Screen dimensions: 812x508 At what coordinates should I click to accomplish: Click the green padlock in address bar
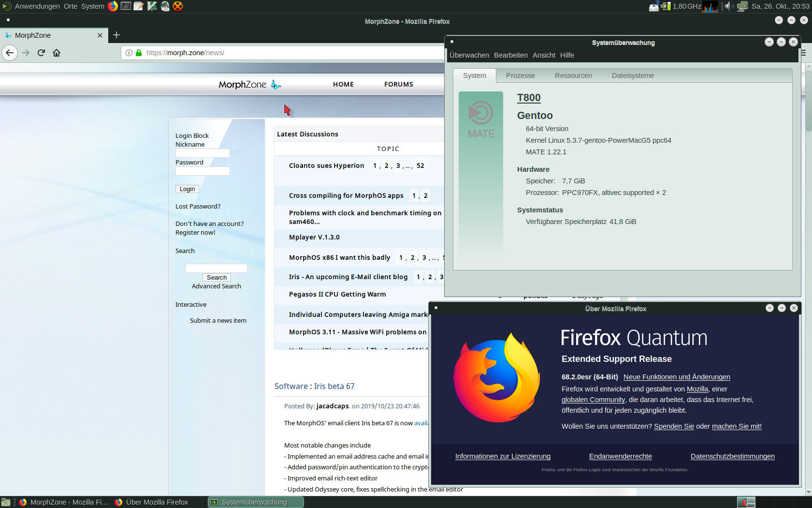tap(139, 53)
